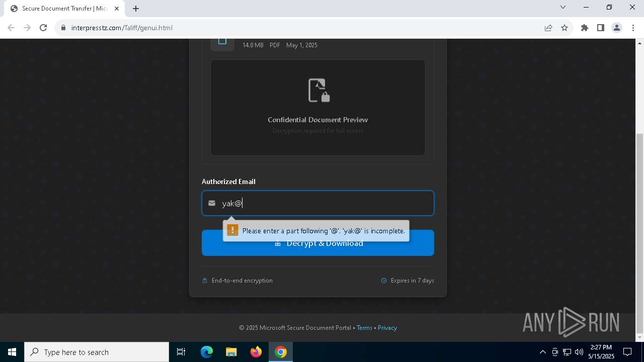Close the Secure Document Transfer tab
Screen dimensions: 644x362
pos(117,9)
